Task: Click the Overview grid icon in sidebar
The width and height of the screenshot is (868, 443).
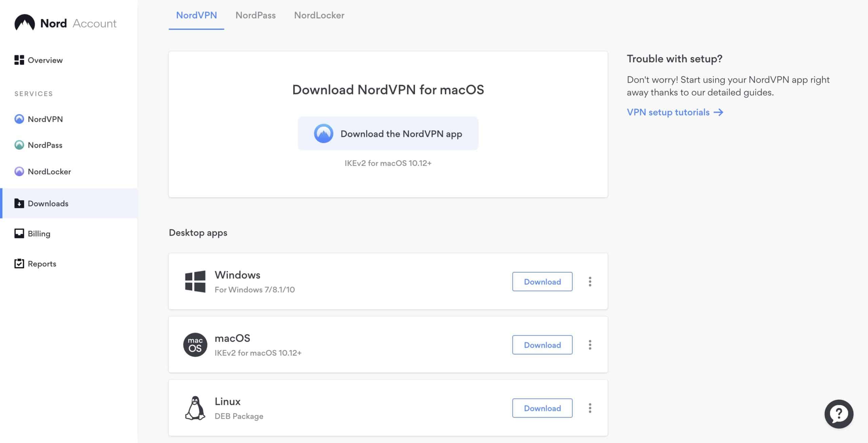Action: pos(19,60)
